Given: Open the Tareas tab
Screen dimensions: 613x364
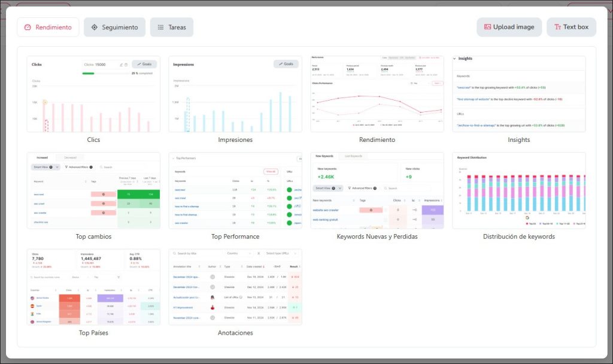Looking at the screenshot, I should (x=172, y=26).
